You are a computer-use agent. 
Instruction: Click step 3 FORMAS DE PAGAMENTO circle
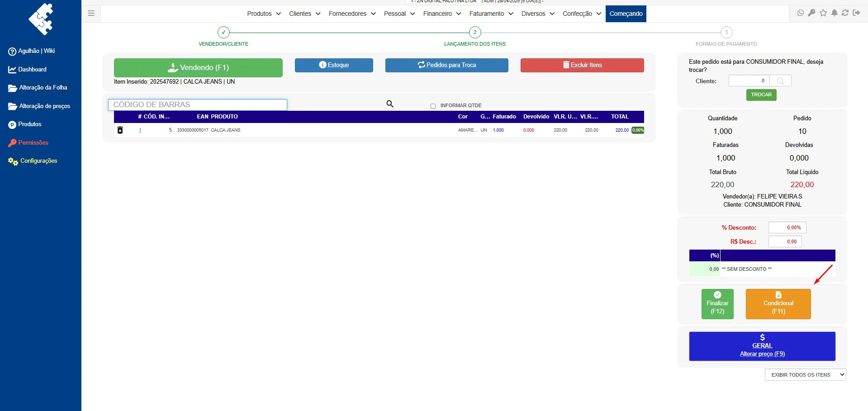click(726, 32)
